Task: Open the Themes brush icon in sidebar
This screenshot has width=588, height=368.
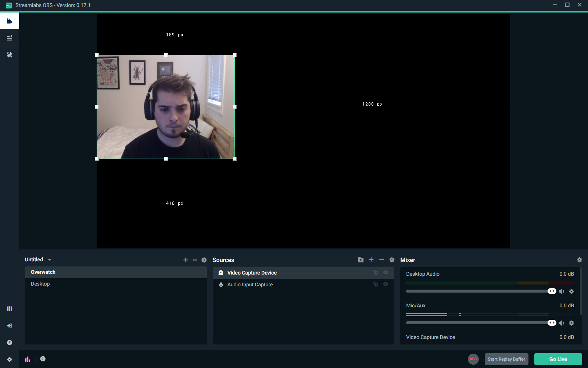Action: [10, 55]
